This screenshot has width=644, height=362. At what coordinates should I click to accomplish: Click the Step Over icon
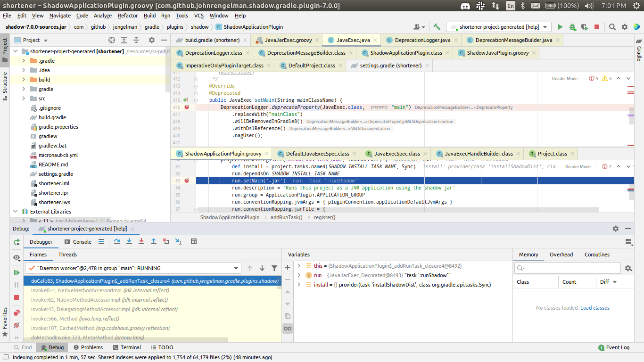pos(117,241)
